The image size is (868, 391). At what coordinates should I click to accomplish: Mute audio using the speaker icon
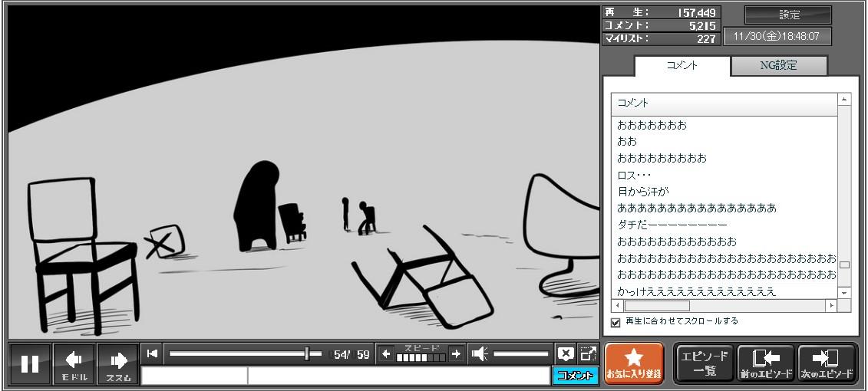pos(480,353)
